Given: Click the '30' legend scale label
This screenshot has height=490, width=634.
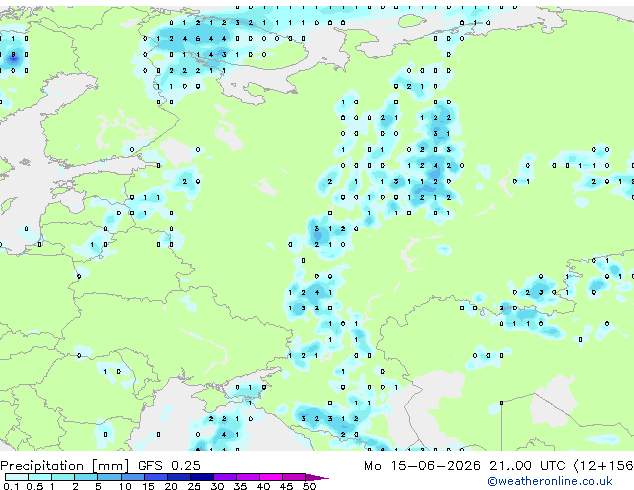Looking at the screenshot, I should pyautogui.click(x=217, y=486).
